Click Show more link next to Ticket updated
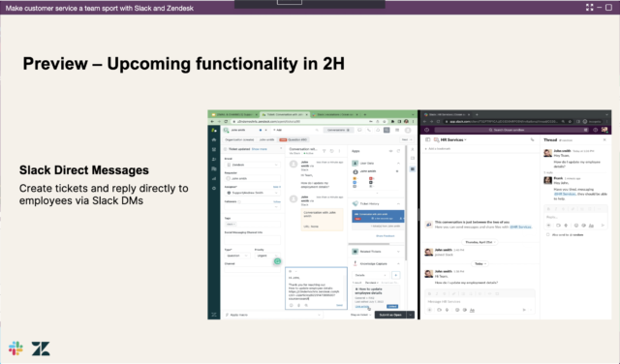 260,149
